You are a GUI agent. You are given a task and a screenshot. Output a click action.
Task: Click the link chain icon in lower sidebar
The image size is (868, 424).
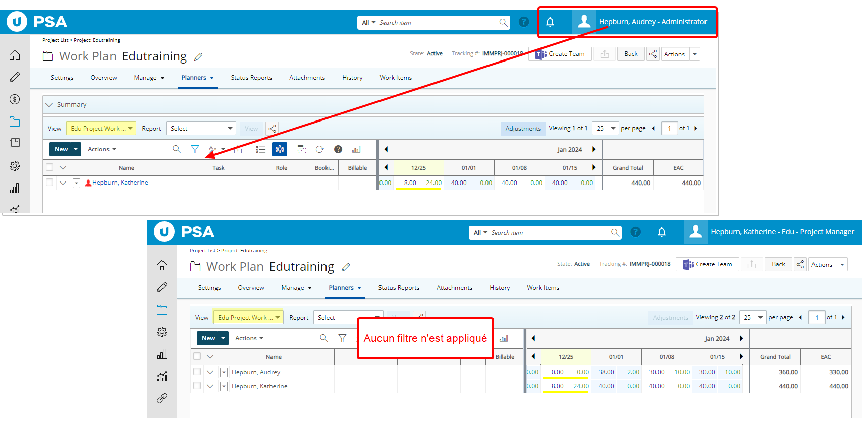coord(162,398)
